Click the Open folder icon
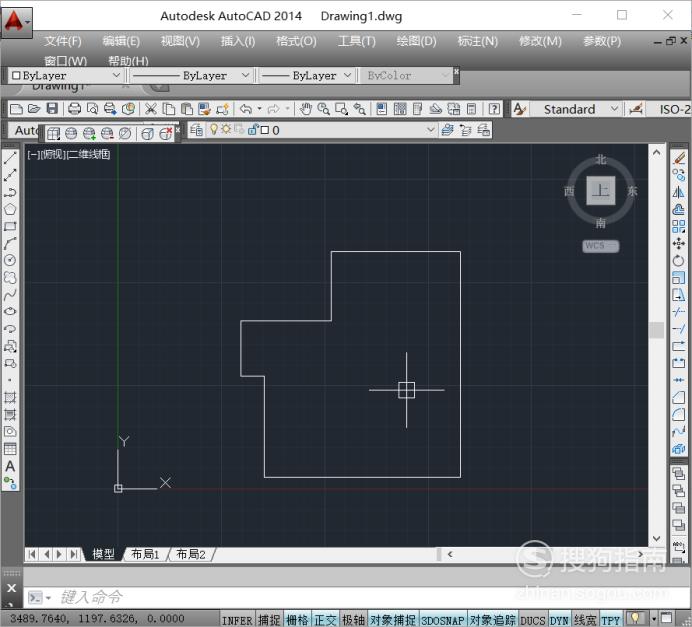This screenshot has height=627, width=692. [34, 109]
